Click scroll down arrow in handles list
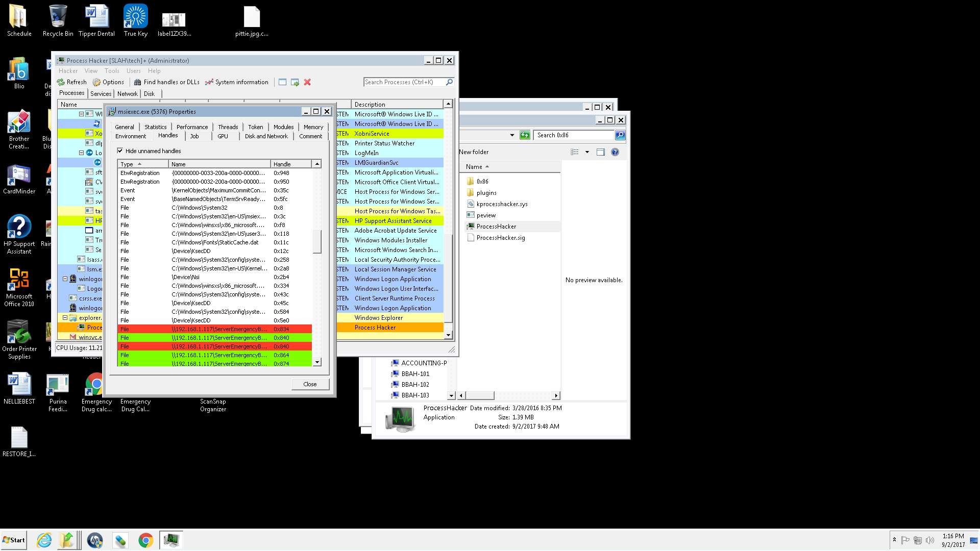 317,362
